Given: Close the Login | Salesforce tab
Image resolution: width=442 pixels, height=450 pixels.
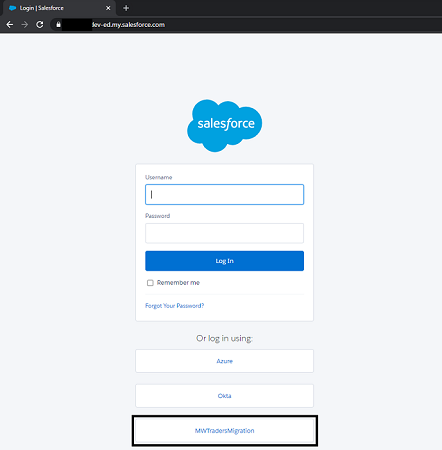Looking at the screenshot, I should pos(108,8).
